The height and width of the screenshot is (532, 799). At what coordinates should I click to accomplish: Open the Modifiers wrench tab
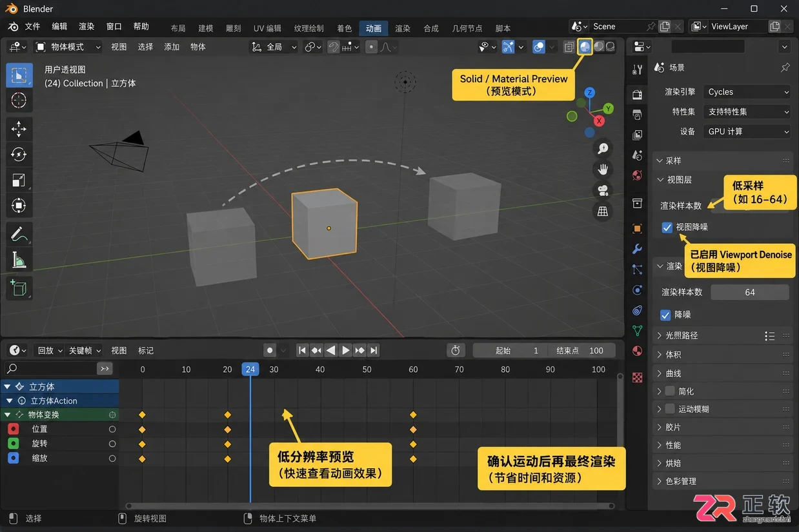[x=637, y=249]
